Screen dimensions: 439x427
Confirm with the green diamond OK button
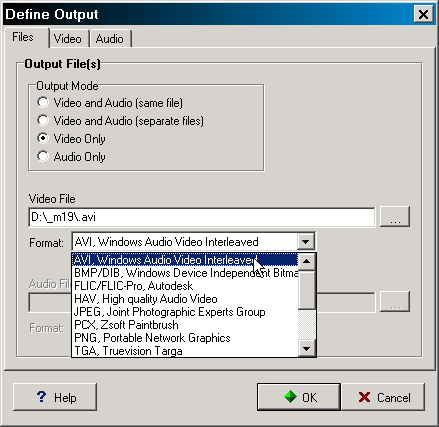299,397
